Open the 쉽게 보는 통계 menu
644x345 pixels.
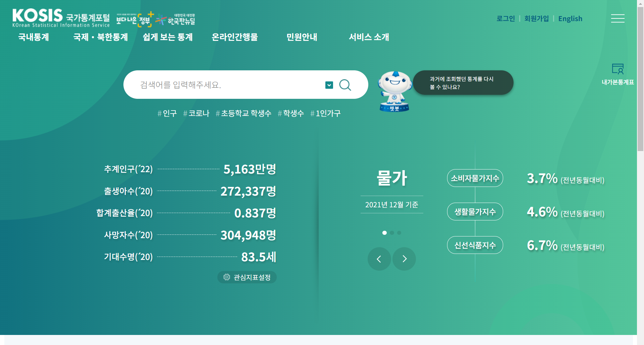(x=168, y=37)
